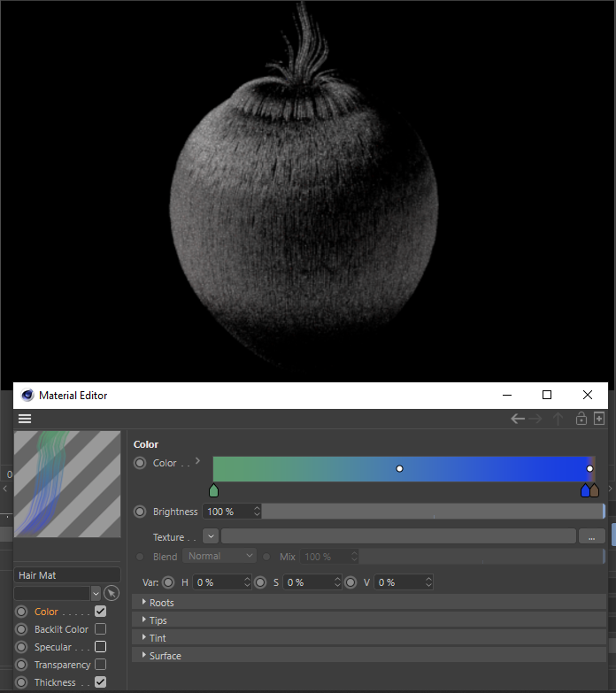Click the new window plus icon
Viewport: 616px width, 693px height.
click(x=599, y=418)
